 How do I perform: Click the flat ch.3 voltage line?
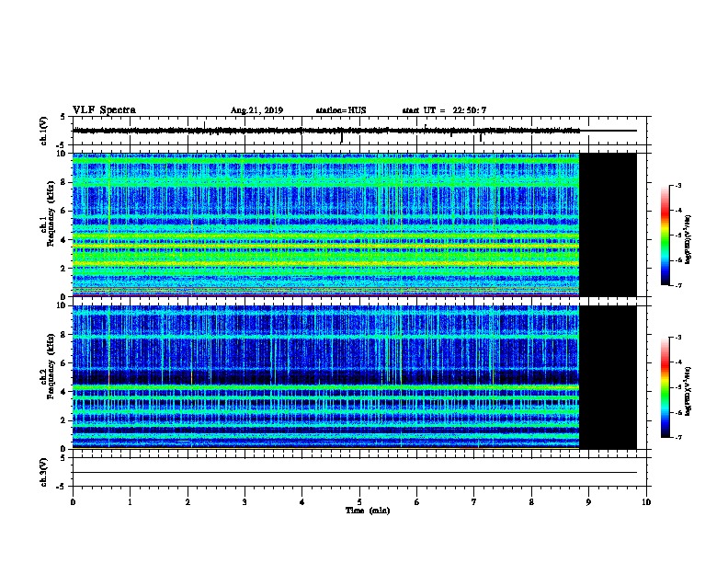pyautogui.click(x=355, y=473)
